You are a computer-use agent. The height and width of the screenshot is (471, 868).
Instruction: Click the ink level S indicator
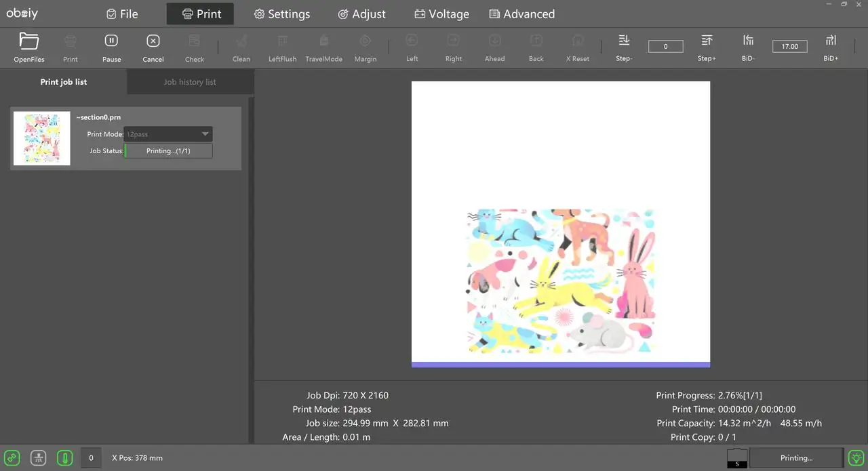coord(737,458)
